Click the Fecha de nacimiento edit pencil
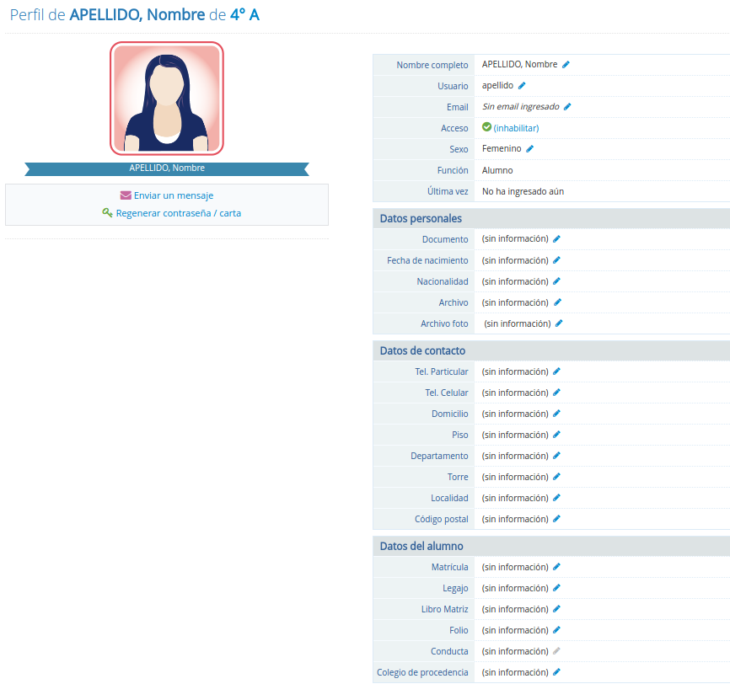 [x=556, y=260]
